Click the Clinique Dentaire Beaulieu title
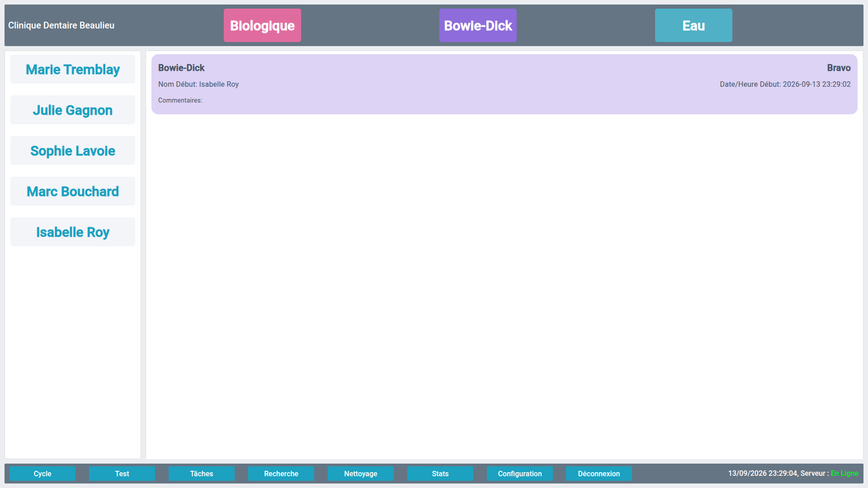Screen dimensions: 868x488 pyautogui.click(x=61, y=25)
